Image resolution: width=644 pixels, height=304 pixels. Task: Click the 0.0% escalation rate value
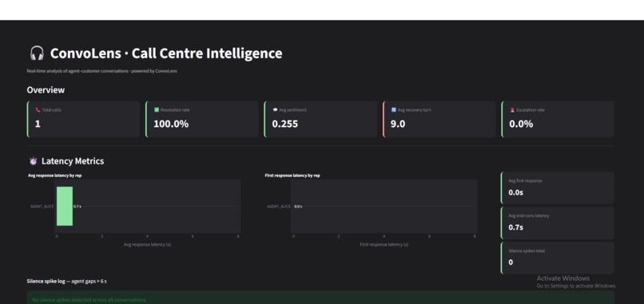(521, 124)
